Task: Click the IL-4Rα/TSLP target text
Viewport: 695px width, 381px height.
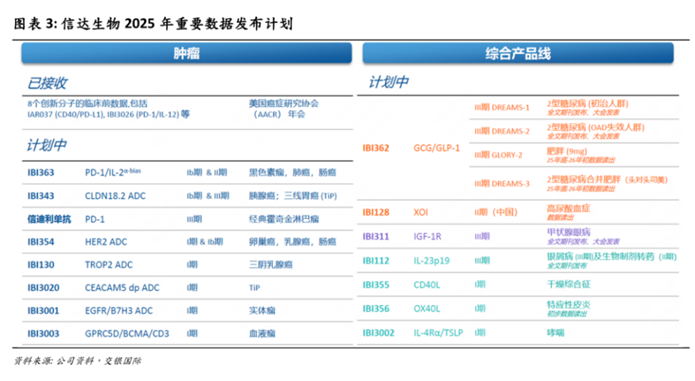Action: pyautogui.click(x=438, y=333)
